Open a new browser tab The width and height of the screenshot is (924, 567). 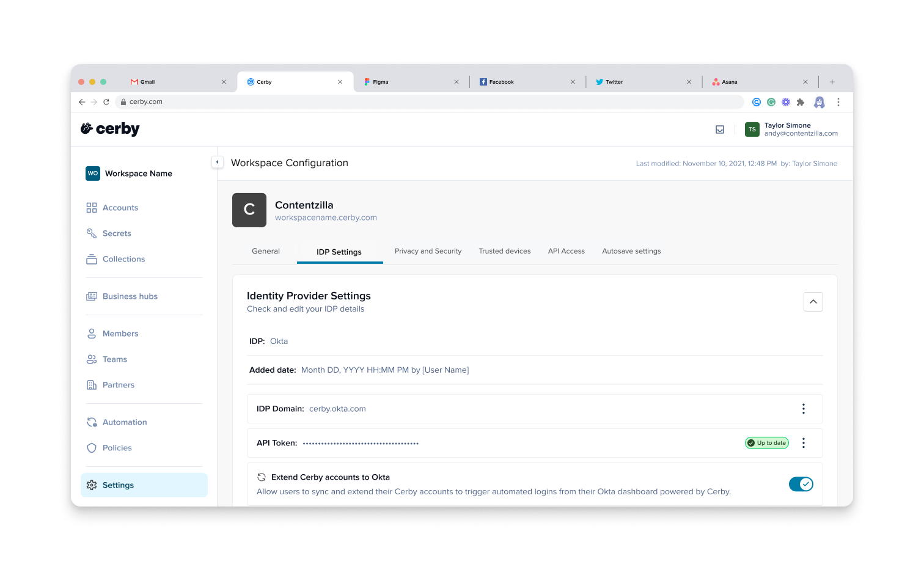832,82
